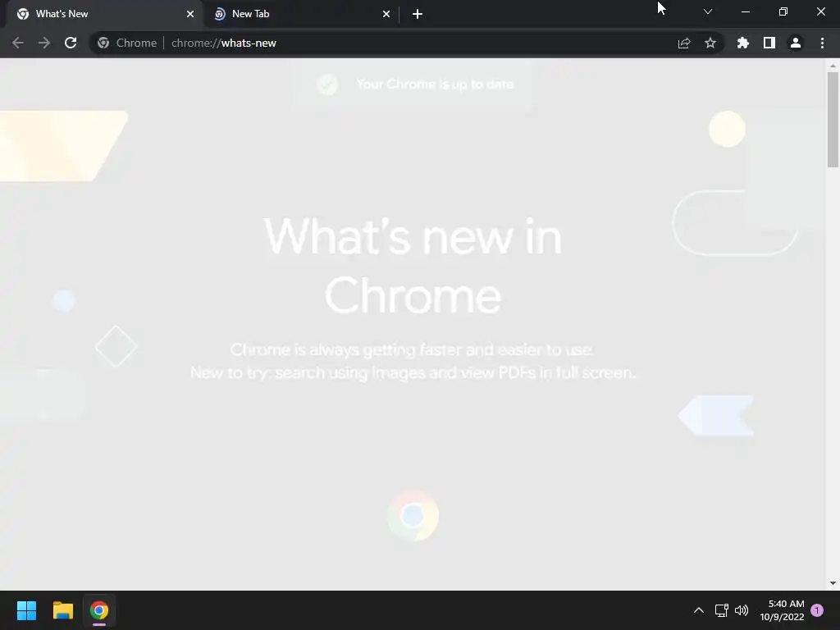Show hidden system tray icons
This screenshot has width=840, height=630.
(x=699, y=610)
